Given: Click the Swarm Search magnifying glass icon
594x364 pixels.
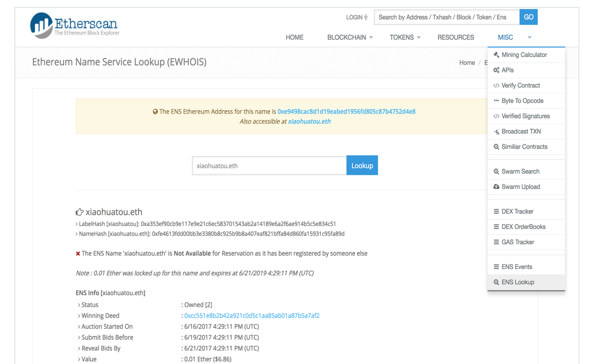Looking at the screenshot, I should coord(496,171).
